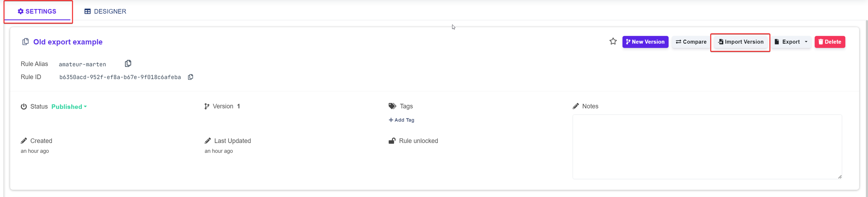
Task: Click the Status power icon
Action: (24, 107)
